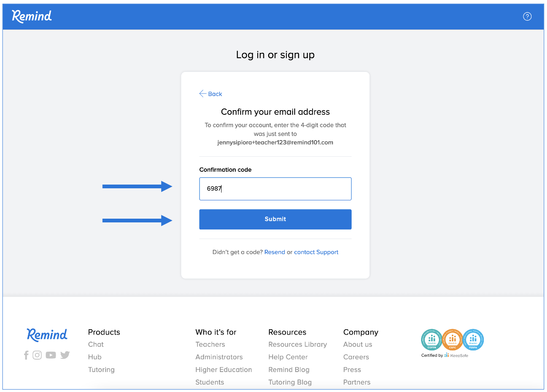The image size is (547, 392).
Task: Open Remind's Instagram icon link
Action: pyautogui.click(x=37, y=355)
